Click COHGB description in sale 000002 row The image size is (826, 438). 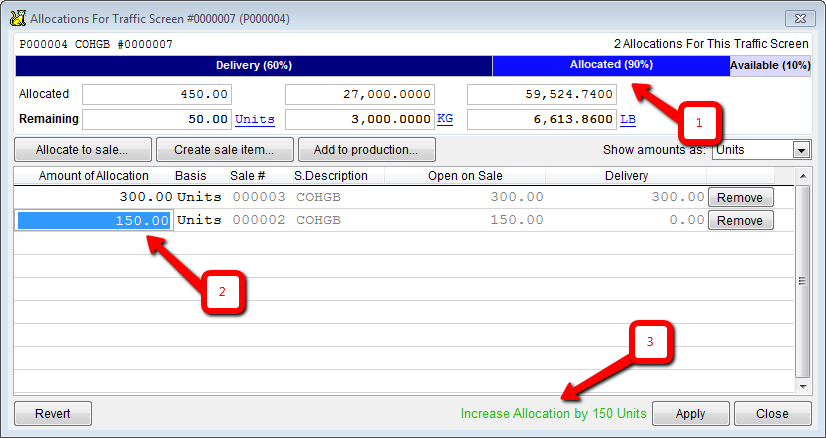tap(318, 220)
